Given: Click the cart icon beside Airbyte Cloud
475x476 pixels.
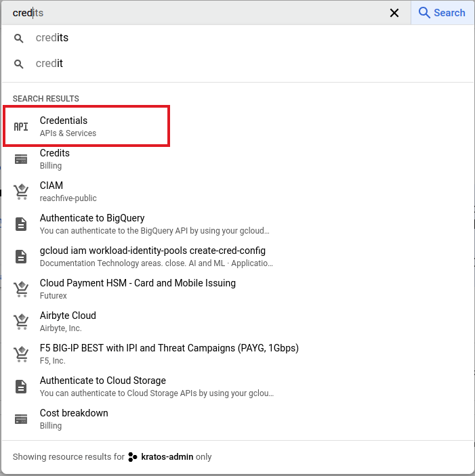Looking at the screenshot, I should point(21,322).
